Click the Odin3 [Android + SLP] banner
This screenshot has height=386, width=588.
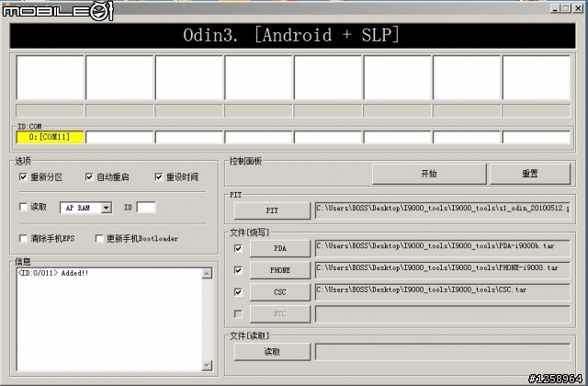click(292, 36)
